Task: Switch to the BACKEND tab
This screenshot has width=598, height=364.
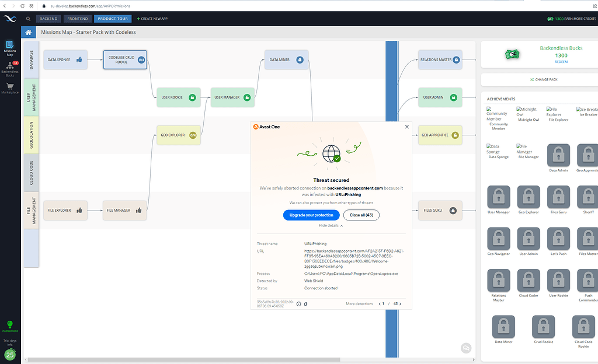Action: [x=48, y=19]
